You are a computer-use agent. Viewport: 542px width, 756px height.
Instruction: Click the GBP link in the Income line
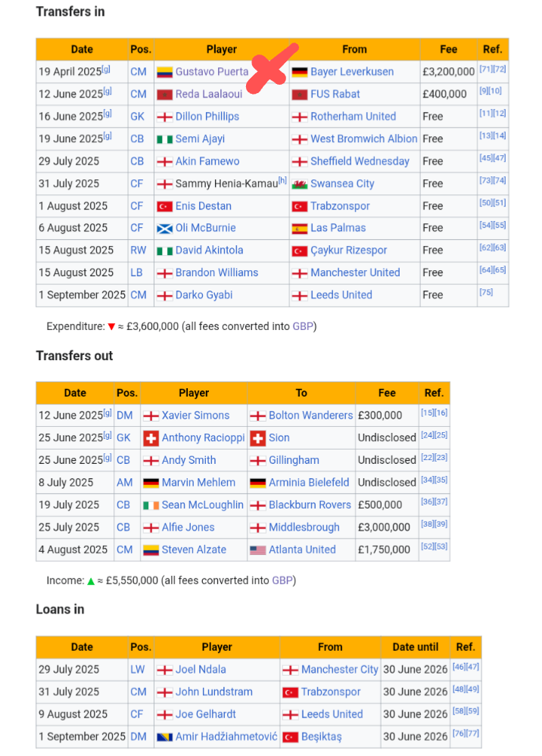tap(282, 580)
